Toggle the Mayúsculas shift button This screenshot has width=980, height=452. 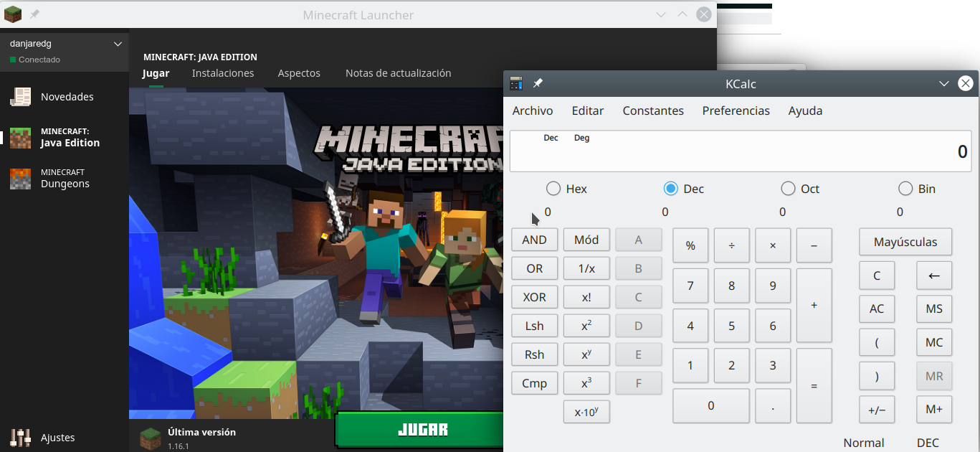point(905,242)
